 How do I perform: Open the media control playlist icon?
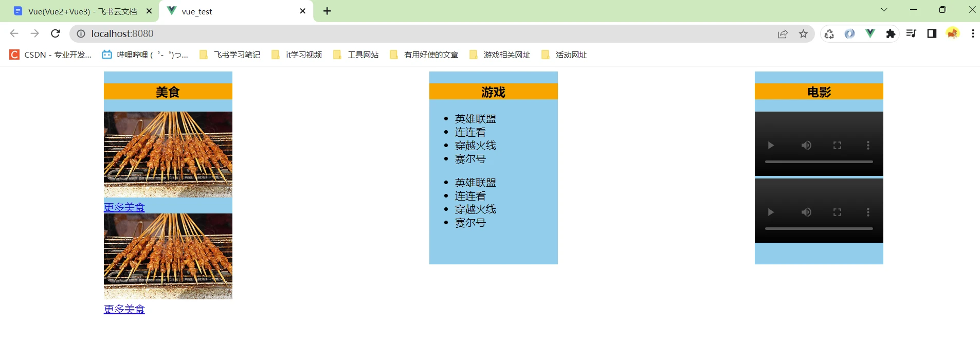(911, 34)
